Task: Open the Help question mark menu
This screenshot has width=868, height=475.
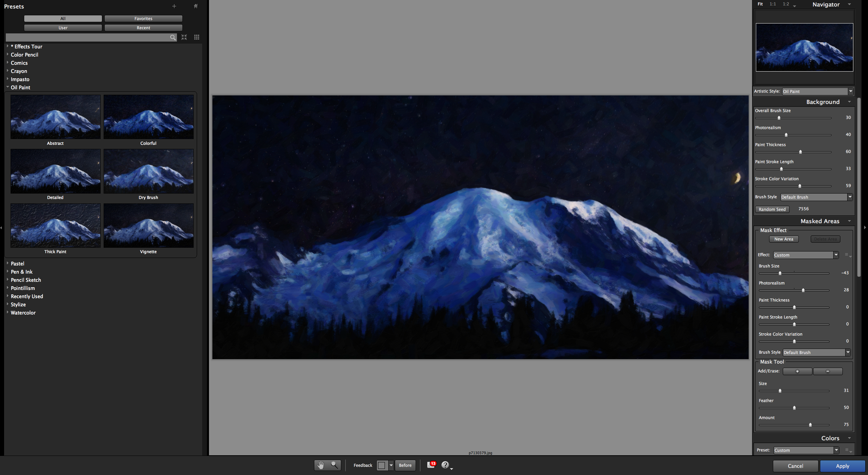Action: [x=445, y=465]
